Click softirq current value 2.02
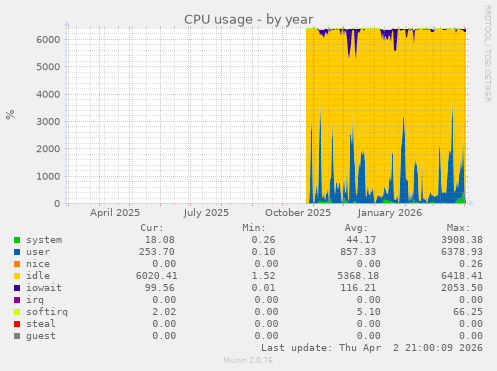 164,312
